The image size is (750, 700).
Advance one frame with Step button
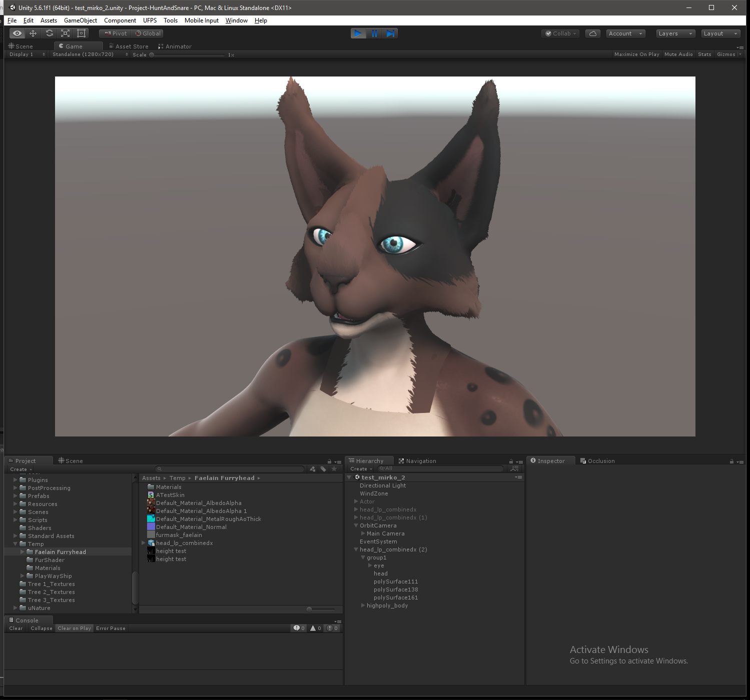pos(390,33)
